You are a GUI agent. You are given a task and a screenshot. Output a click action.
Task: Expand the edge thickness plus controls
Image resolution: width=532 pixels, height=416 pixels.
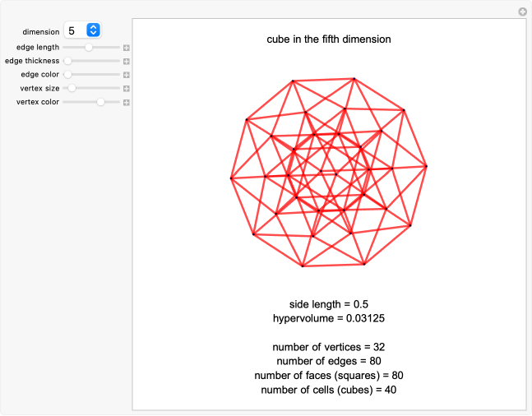[127, 61]
